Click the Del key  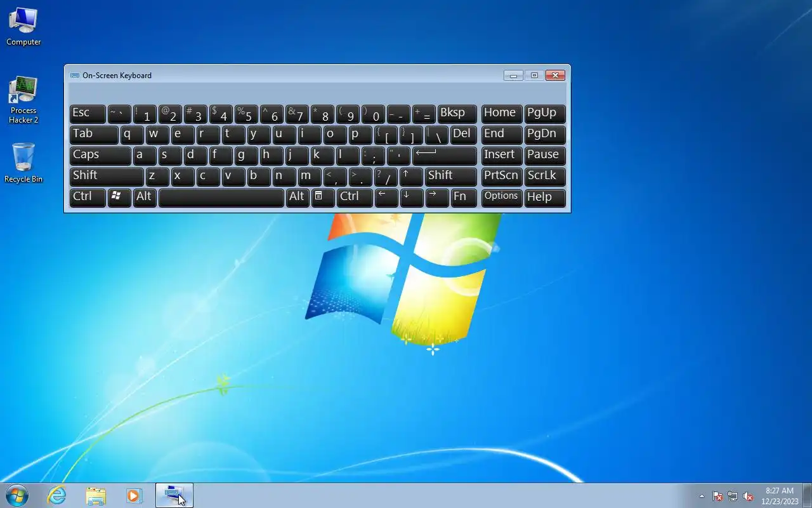464,135
